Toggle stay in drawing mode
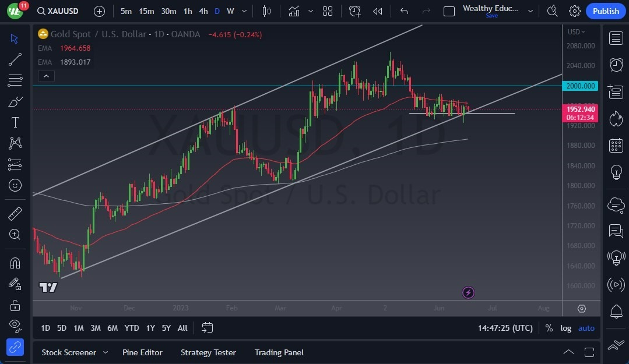Screen dimensions: 629x364 click(15, 284)
